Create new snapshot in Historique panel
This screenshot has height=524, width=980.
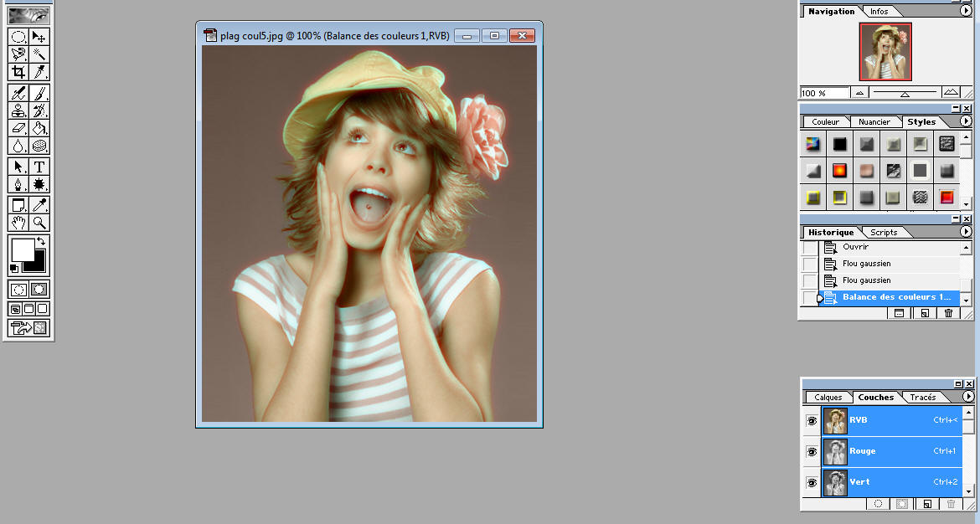click(899, 314)
